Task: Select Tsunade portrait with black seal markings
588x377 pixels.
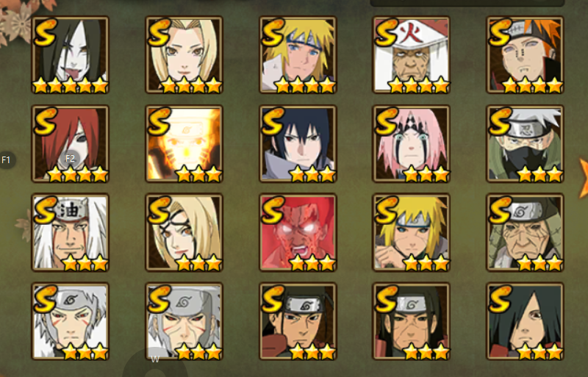Action: 184,232
